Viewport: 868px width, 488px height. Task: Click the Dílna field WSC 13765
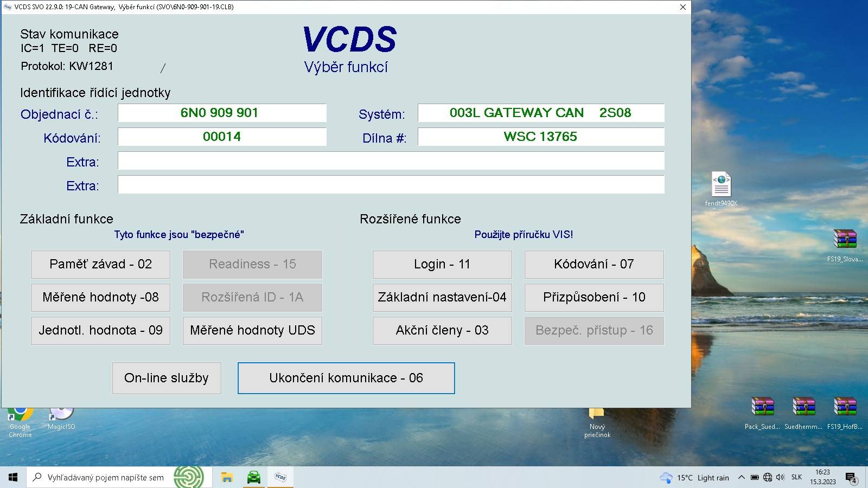[x=541, y=137]
